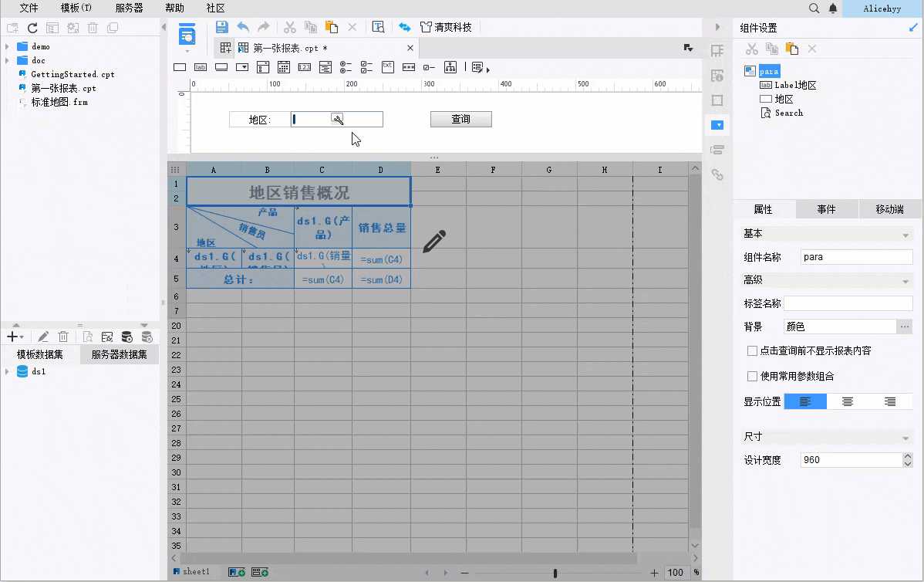Open the search magnifier in title bar

coord(814,8)
